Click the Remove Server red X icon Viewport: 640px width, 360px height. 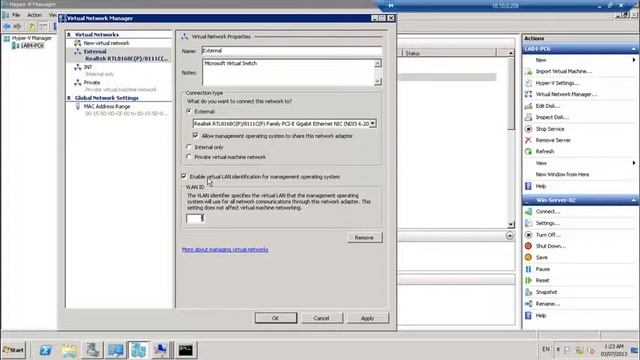(528, 140)
